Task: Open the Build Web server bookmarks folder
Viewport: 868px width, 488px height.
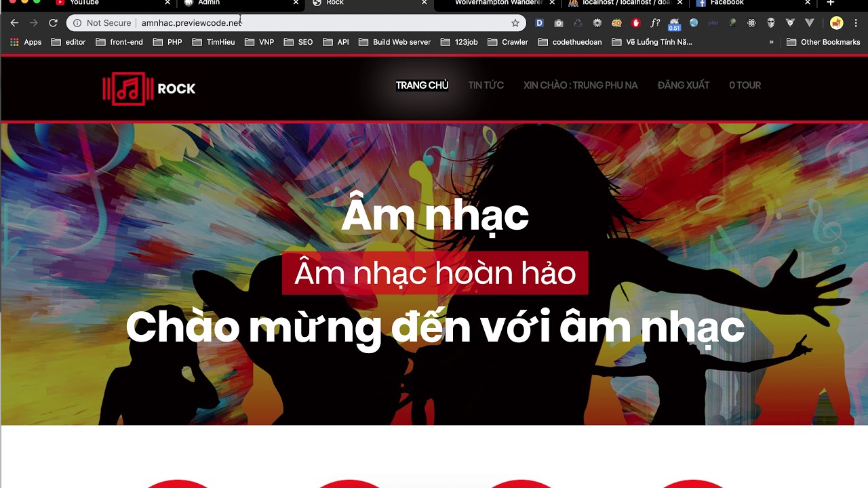Action: point(395,42)
